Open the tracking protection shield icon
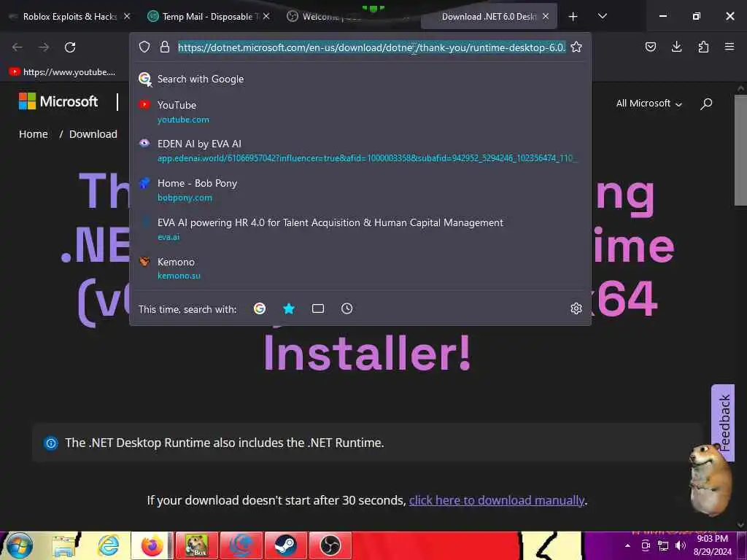Viewport: 747px width, 560px height. [x=144, y=47]
